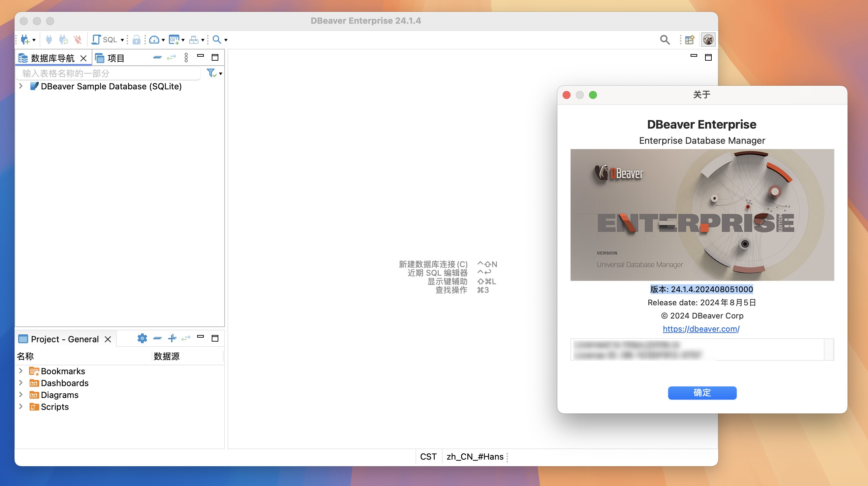Select the Scripts folder row

pyautogui.click(x=49, y=407)
